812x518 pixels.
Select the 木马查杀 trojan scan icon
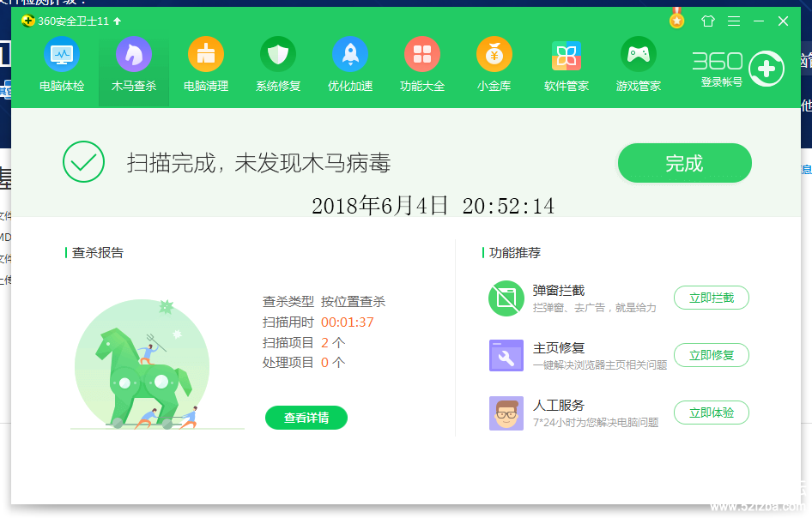tap(134, 54)
